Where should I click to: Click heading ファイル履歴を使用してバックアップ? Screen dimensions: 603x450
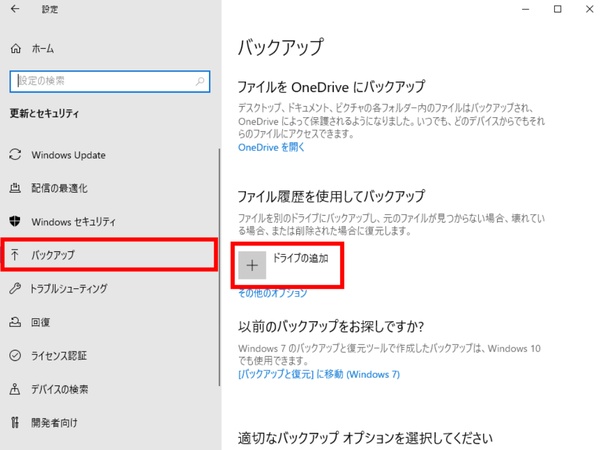[331, 197]
